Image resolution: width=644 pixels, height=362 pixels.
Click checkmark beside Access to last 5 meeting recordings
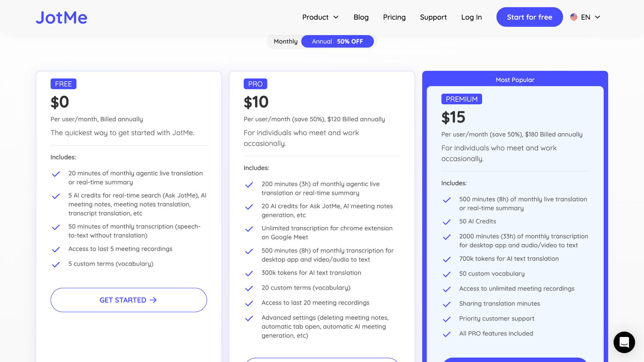(x=56, y=250)
